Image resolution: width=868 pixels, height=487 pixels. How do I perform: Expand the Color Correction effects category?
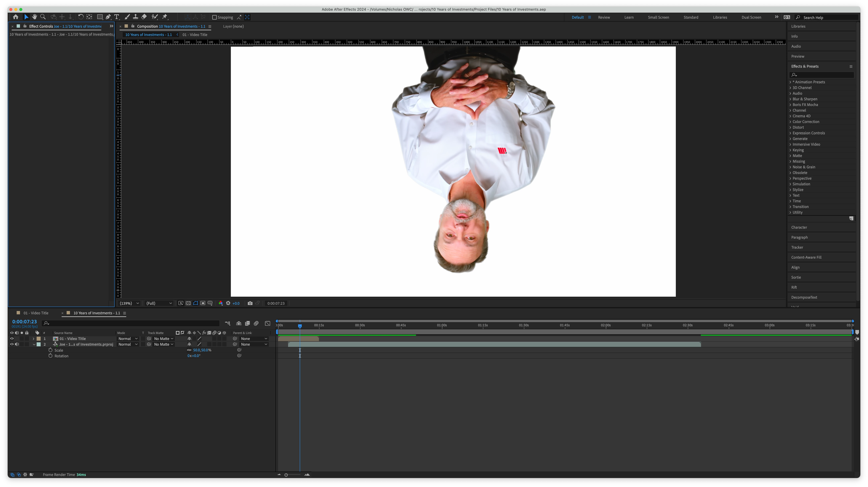[x=806, y=122]
